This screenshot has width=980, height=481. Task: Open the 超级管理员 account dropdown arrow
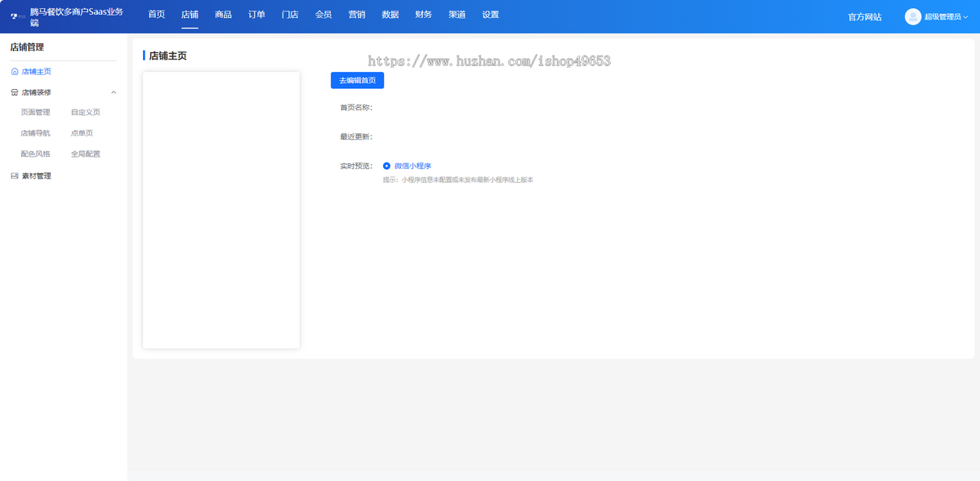[x=966, y=16]
